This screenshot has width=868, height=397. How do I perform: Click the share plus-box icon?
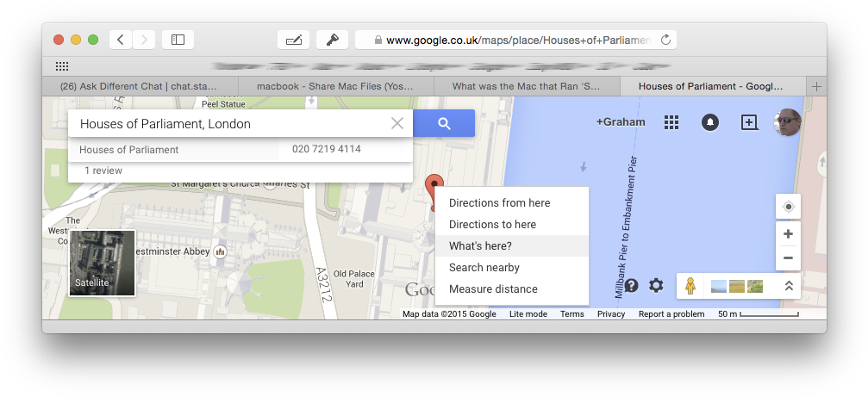point(748,122)
